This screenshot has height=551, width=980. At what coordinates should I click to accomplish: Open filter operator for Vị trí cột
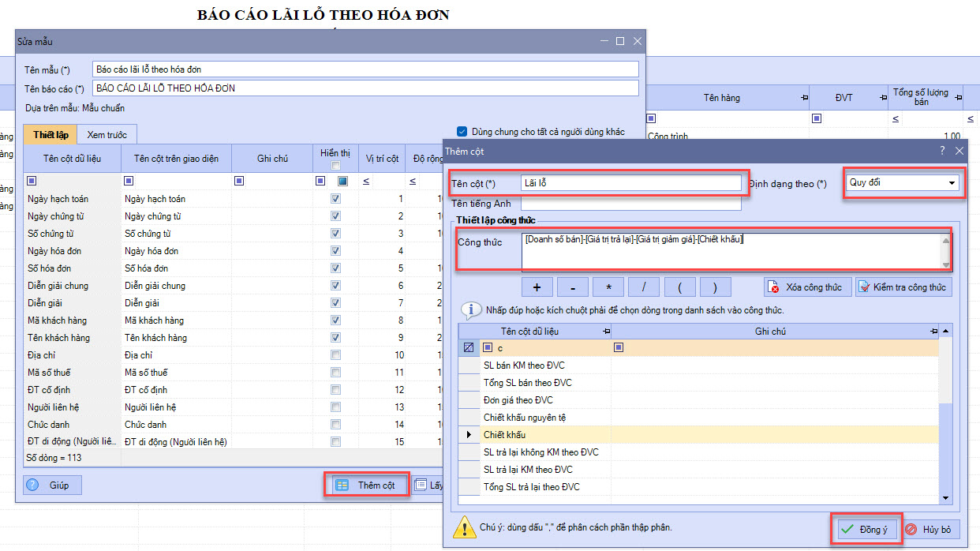point(367,182)
